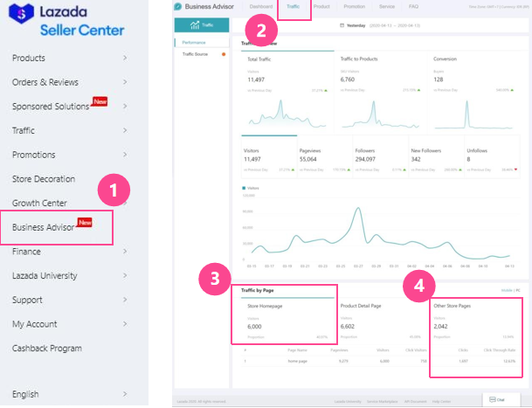
Task: Open the Product tab
Action: 321,6
